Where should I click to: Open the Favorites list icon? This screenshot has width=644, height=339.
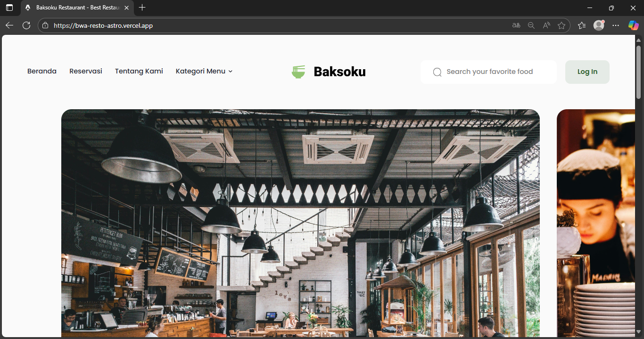point(582,25)
